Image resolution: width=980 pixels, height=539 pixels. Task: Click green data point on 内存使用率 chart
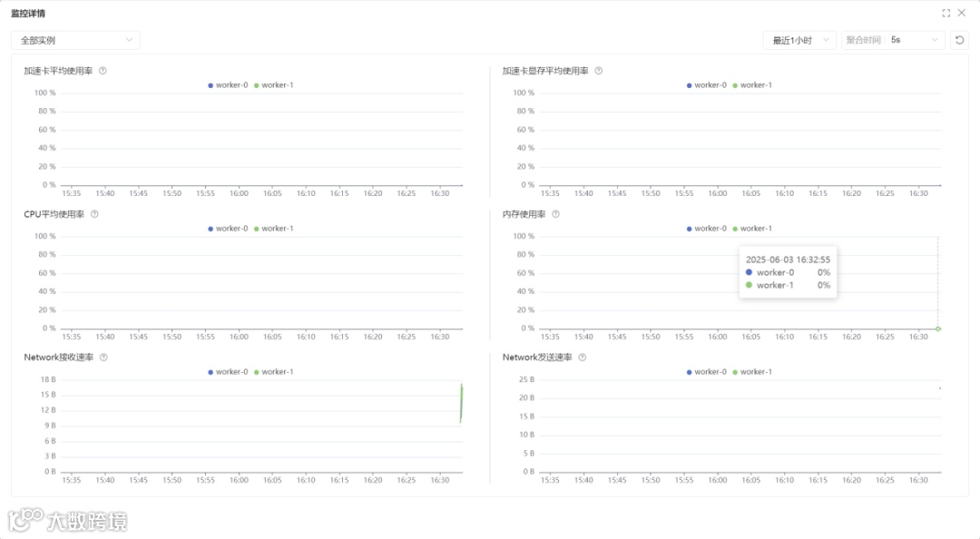938,328
